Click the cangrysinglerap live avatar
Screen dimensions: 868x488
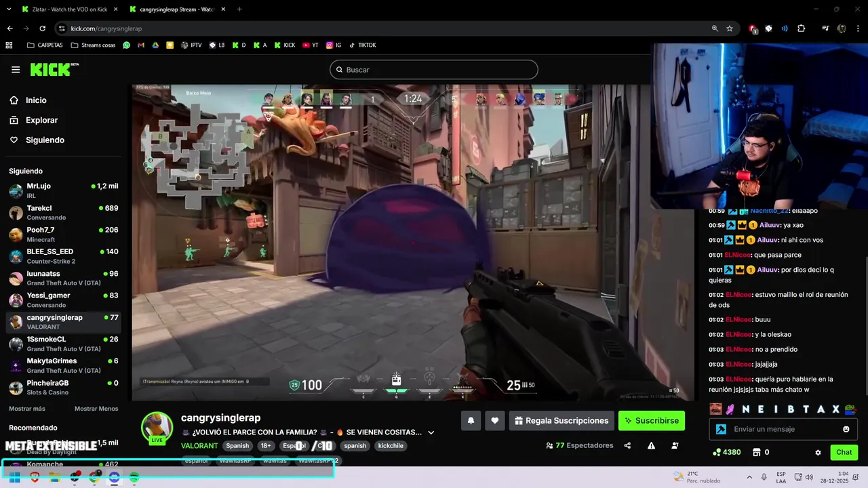tap(157, 427)
